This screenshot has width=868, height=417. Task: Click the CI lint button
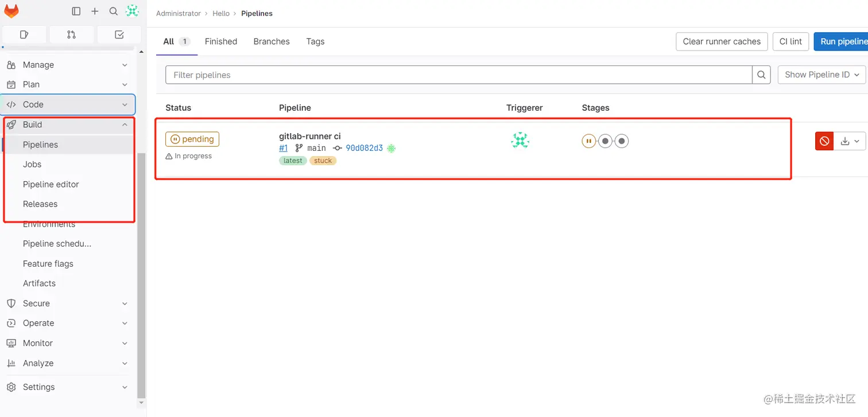coord(790,41)
